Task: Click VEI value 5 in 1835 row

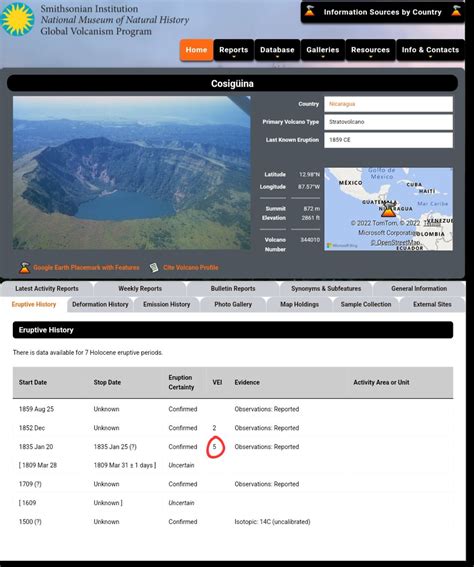Action: 215,447
